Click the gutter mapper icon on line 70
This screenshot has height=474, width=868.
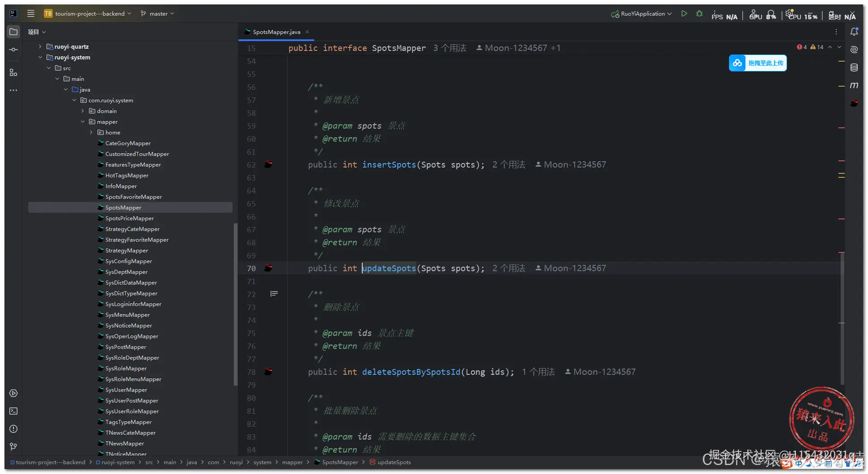268,268
